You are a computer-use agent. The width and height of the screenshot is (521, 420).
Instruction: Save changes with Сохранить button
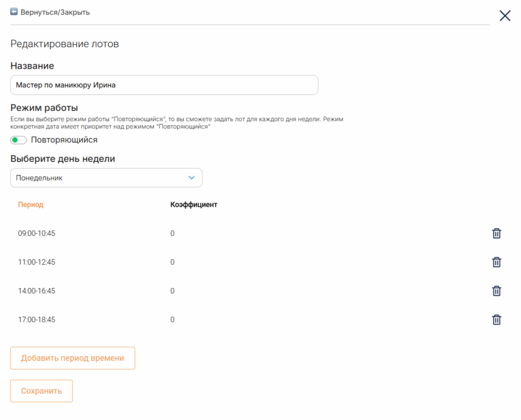click(42, 391)
